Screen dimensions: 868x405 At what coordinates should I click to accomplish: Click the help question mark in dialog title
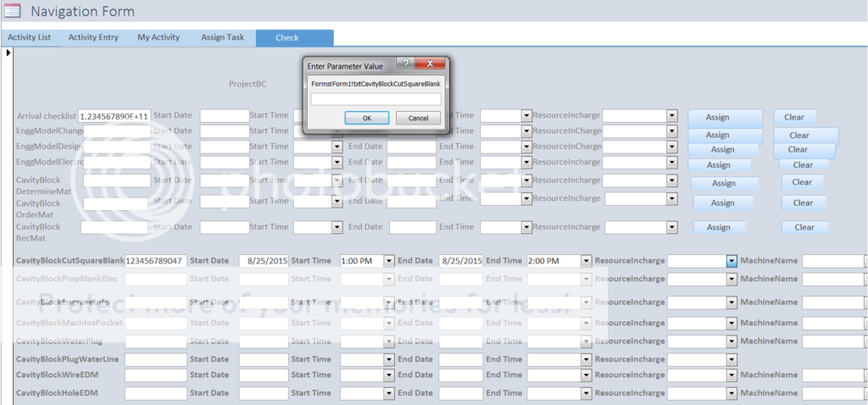406,64
